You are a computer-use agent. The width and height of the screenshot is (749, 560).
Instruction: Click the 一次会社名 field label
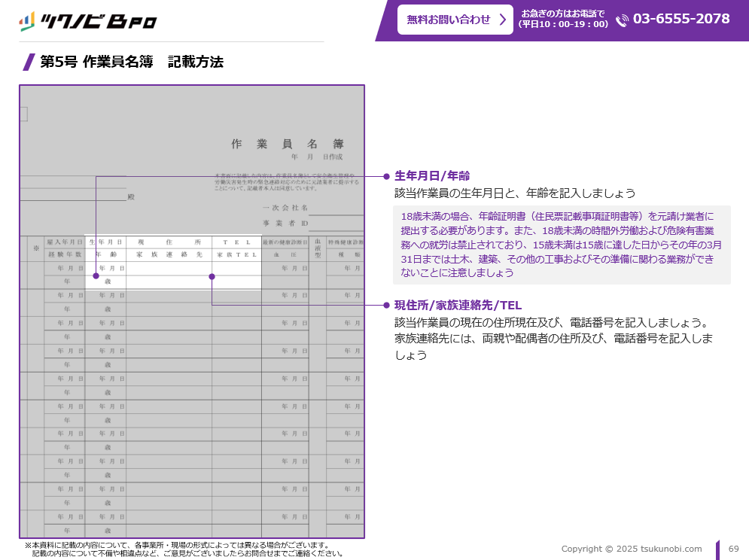[x=285, y=208]
